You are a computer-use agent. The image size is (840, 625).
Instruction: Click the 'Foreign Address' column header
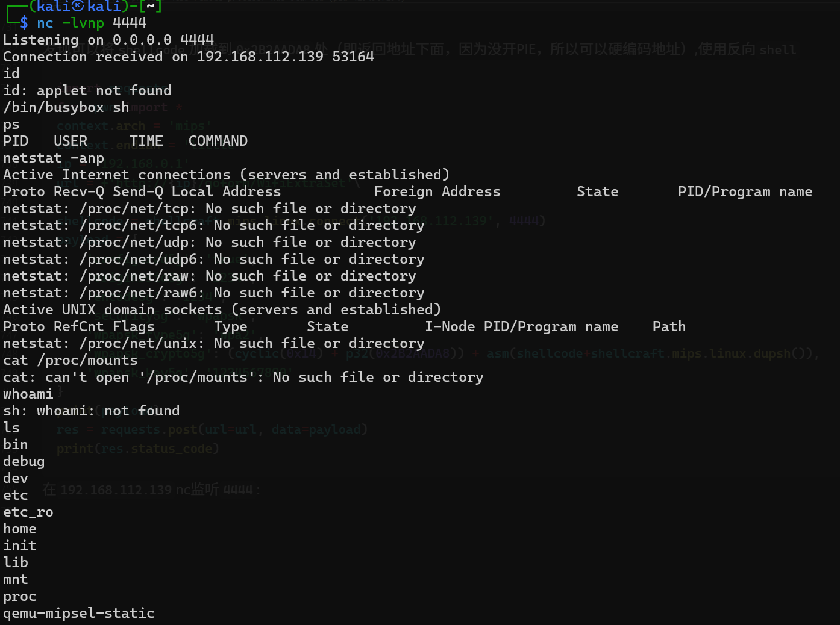436,191
